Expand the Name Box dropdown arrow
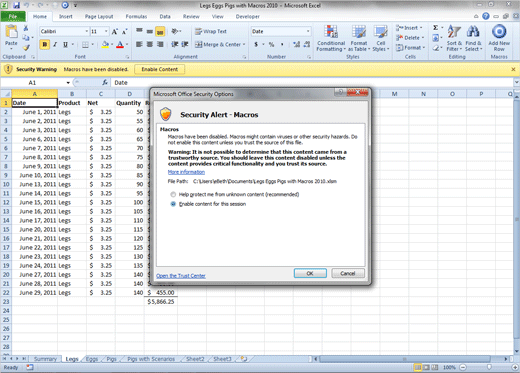The image size is (520, 373). pyautogui.click(x=68, y=83)
